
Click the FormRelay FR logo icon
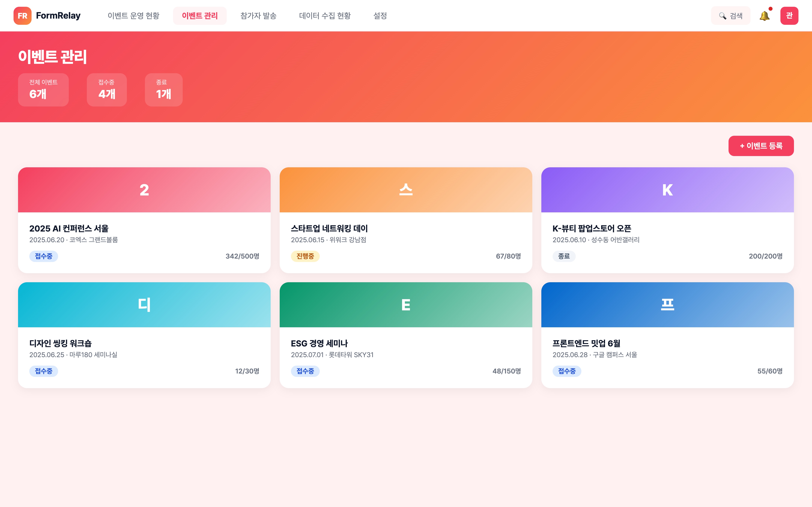point(23,15)
